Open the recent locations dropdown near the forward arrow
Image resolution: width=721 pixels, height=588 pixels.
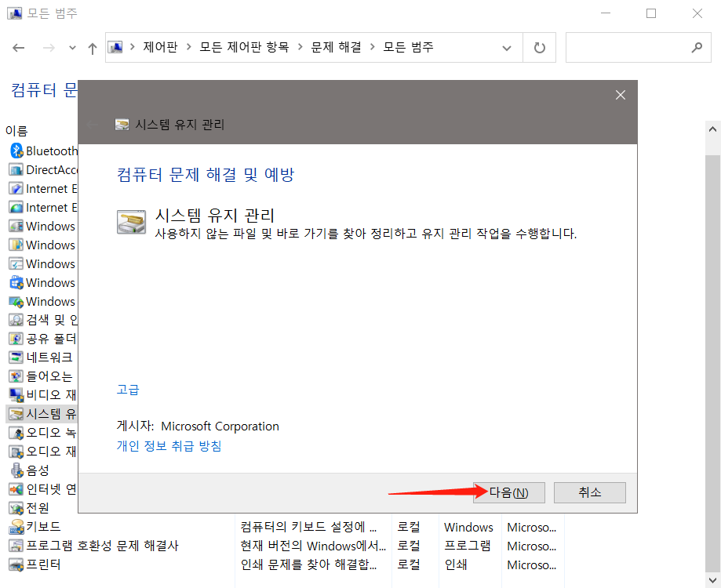pos(71,47)
